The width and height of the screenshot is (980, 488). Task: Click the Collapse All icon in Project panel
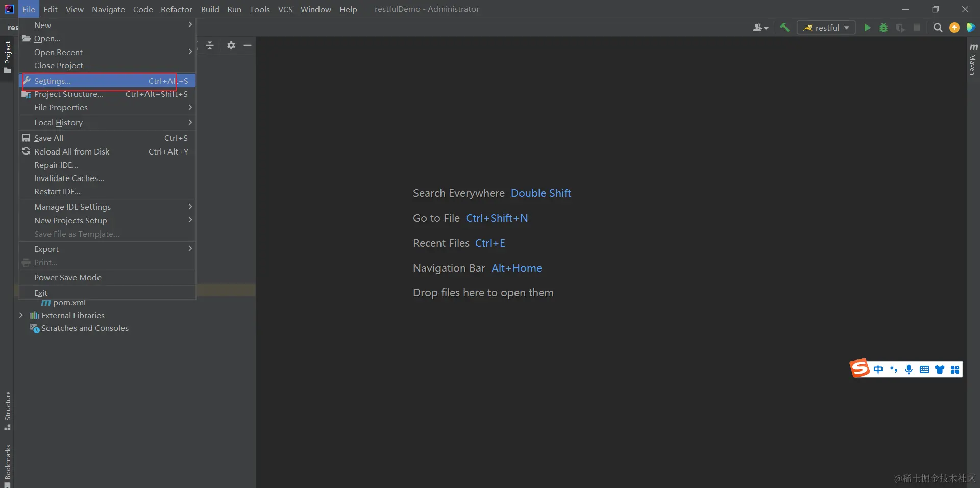pos(210,45)
